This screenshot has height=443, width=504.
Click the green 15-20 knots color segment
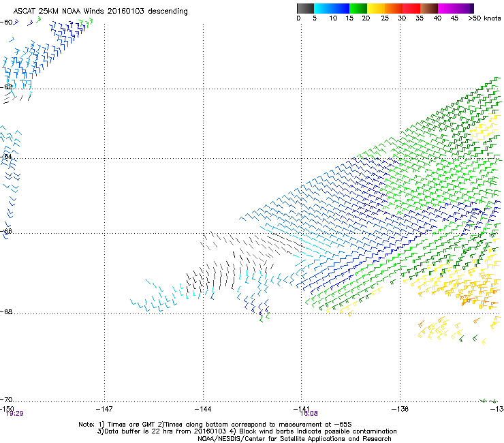click(358, 8)
